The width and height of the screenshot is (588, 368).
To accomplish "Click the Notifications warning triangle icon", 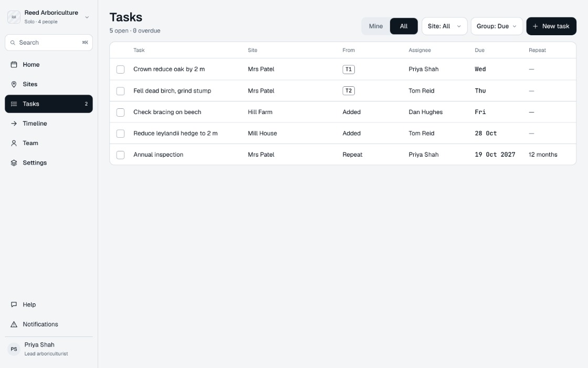I will [x=14, y=324].
